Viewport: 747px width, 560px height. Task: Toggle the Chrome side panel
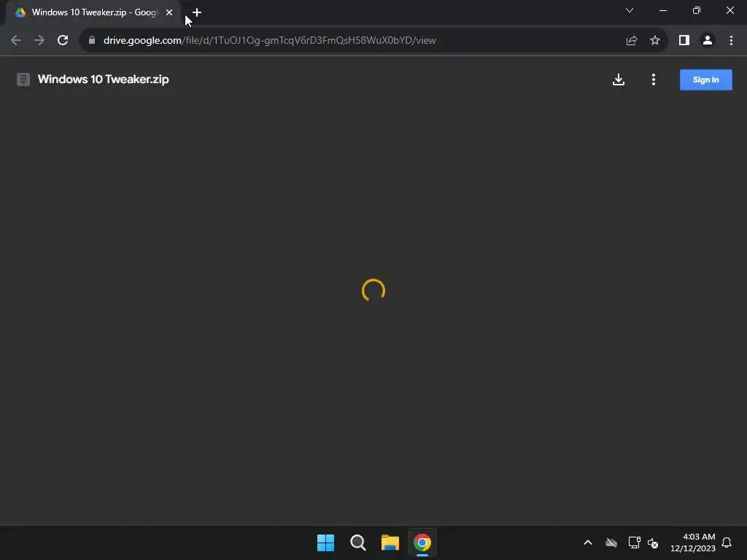(x=684, y=41)
